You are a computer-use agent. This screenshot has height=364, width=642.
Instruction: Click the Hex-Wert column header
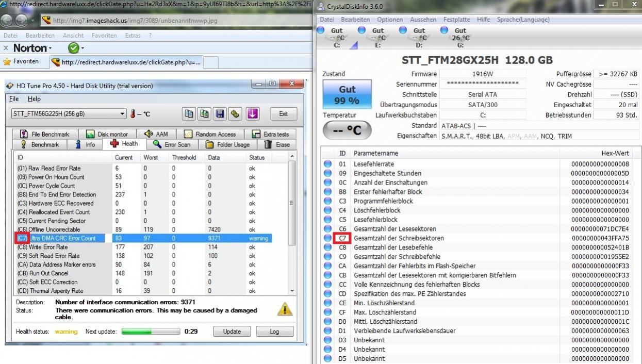point(596,154)
